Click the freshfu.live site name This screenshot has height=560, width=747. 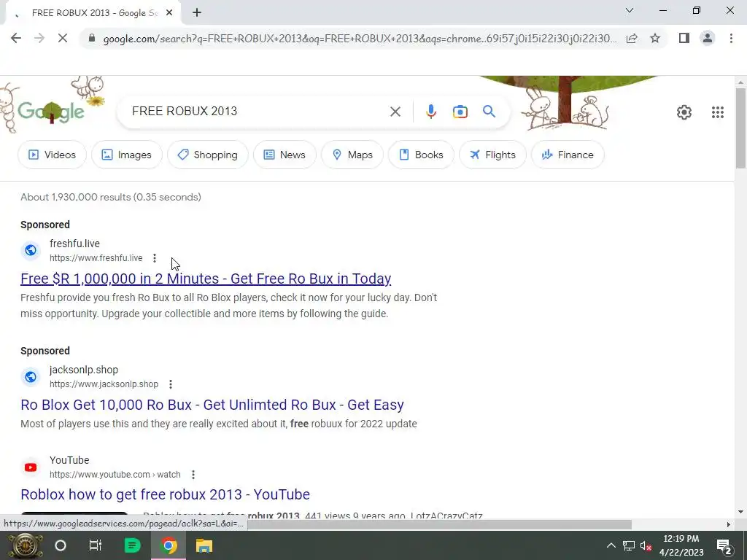[x=75, y=244]
